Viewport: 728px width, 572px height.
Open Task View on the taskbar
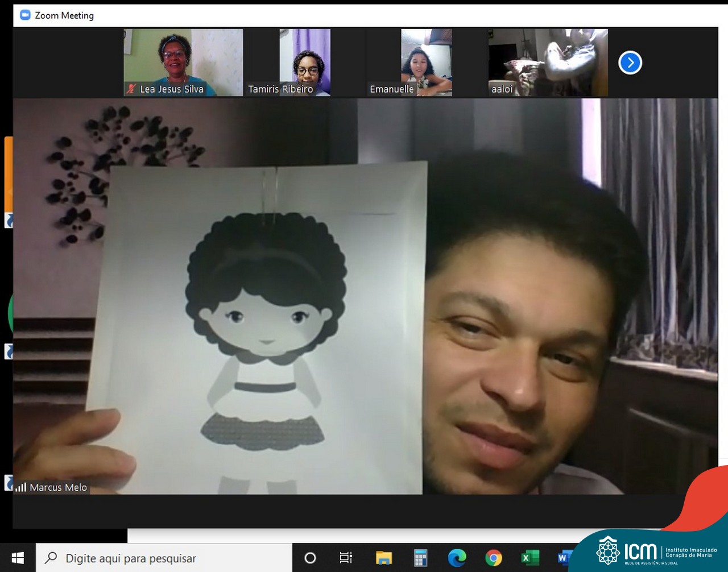tap(346, 558)
